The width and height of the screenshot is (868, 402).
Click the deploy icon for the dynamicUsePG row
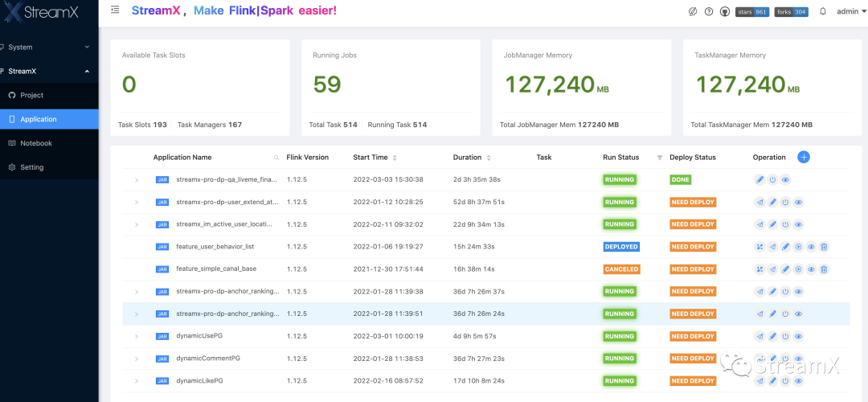point(759,336)
